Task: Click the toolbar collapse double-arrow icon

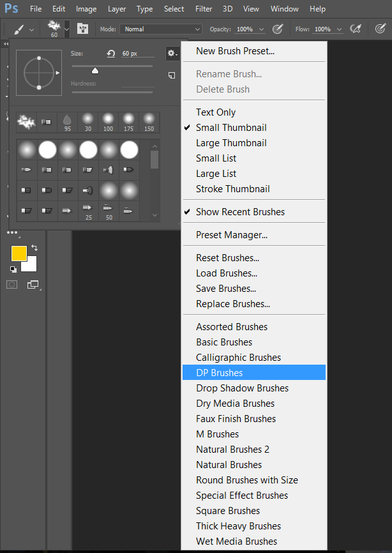Action: [x=6, y=43]
